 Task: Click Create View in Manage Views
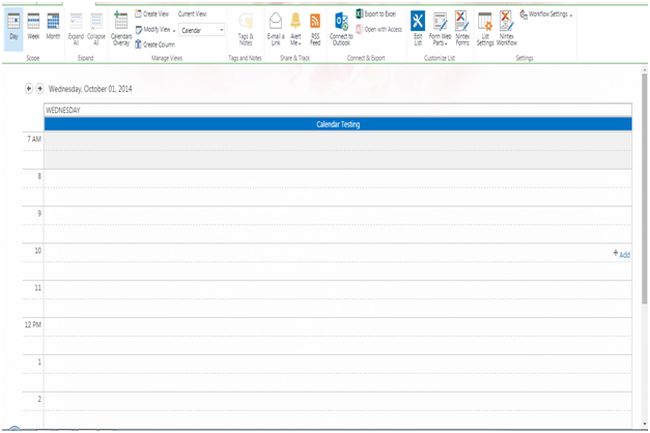pyautogui.click(x=152, y=14)
